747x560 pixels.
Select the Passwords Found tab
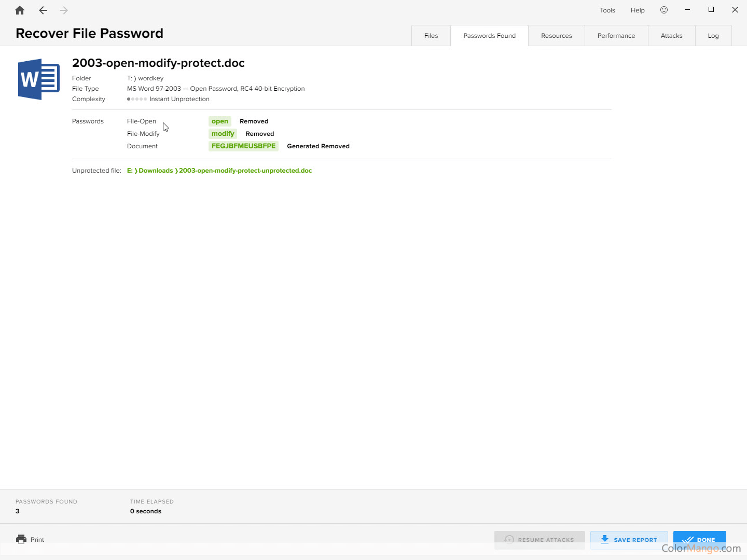coord(489,36)
